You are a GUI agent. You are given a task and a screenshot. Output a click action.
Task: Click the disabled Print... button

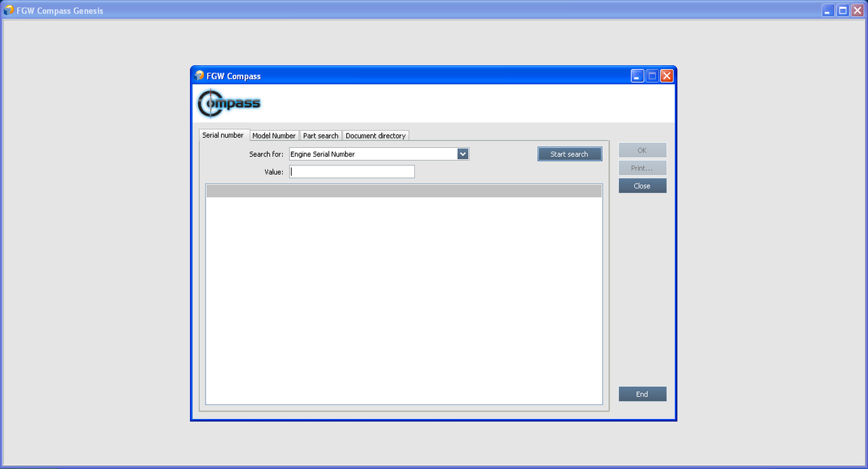(x=642, y=168)
